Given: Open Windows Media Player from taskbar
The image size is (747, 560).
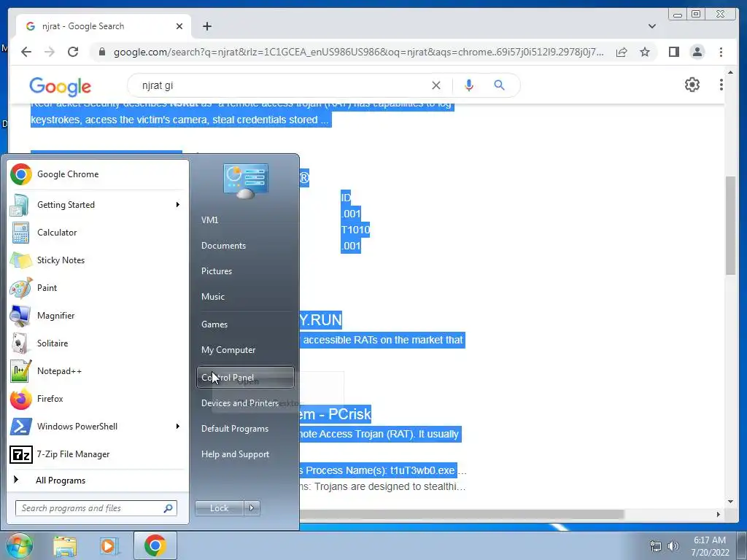Looking at the screenshot, I should tap(109, 545).
